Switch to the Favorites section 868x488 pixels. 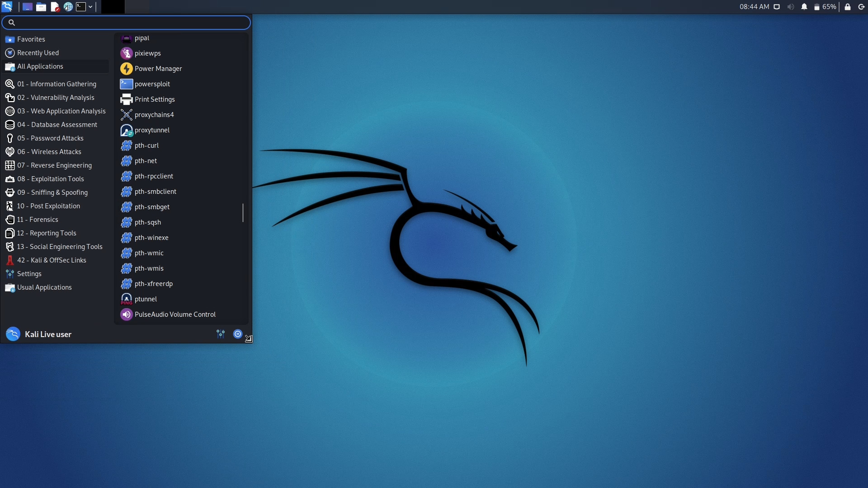(30, 39)
